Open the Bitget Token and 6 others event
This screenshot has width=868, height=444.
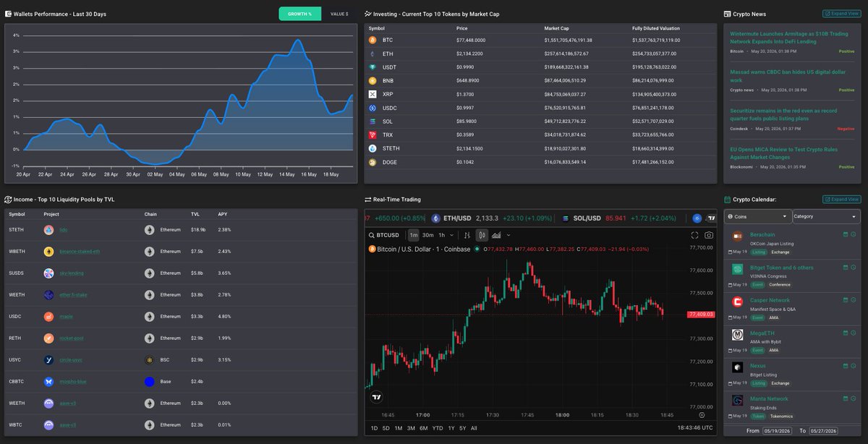point(781,268)
